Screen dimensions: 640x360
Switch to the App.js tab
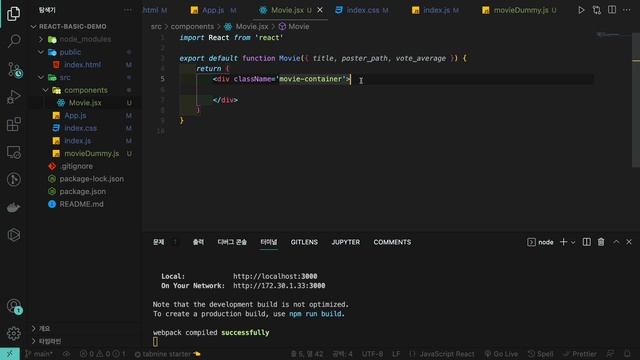coord(213,10)
